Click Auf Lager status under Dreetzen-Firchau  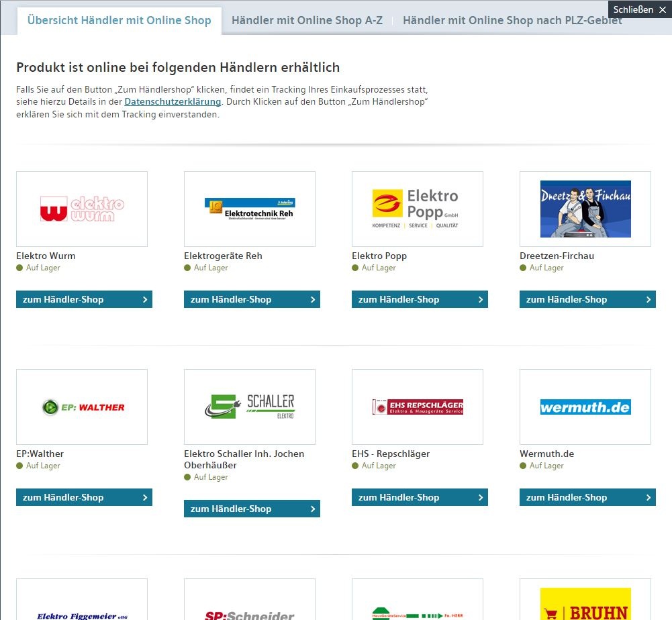pos(542,268)
